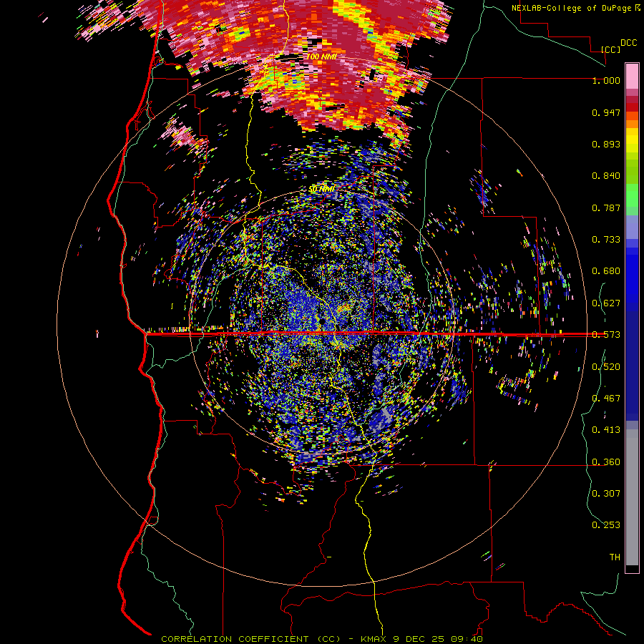
Task: Click the DCC product label
Action: tap(628, 43)
